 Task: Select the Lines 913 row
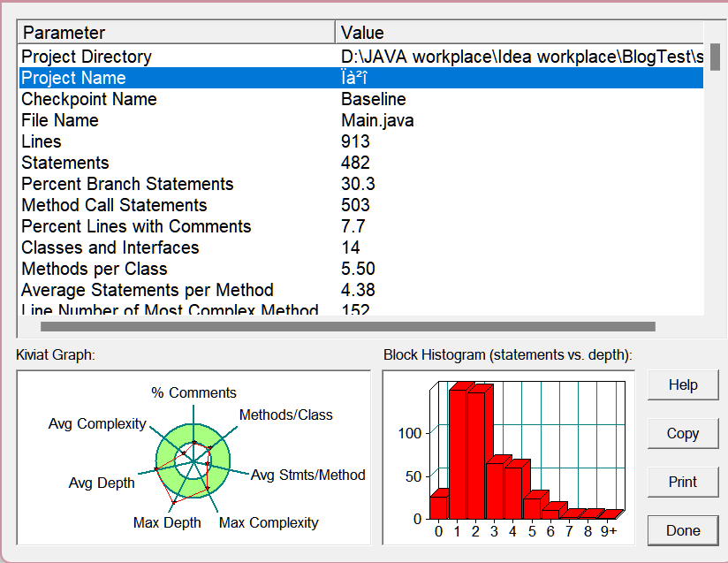361,141
